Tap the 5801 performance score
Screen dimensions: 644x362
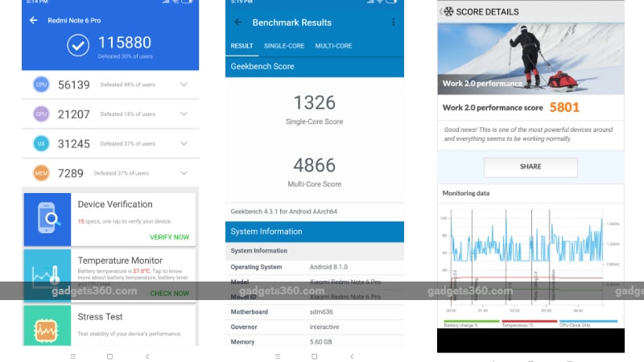[x=564, y=107]
